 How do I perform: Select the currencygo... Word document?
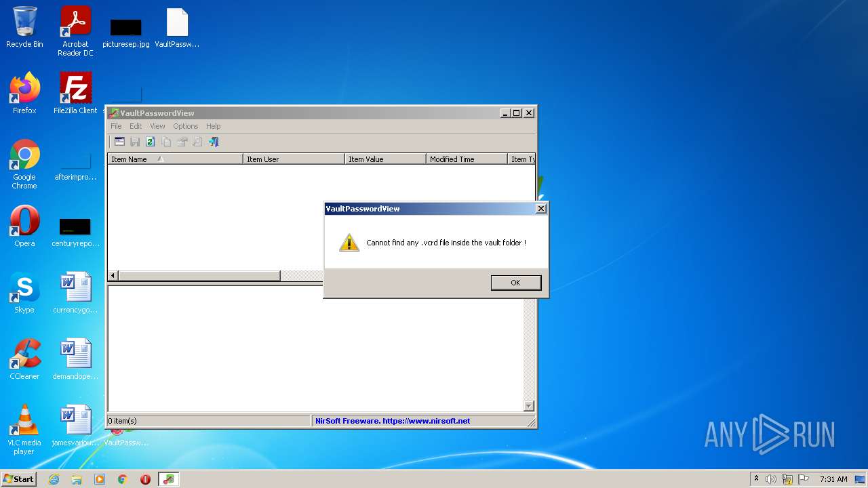click(x=75, y=293)
